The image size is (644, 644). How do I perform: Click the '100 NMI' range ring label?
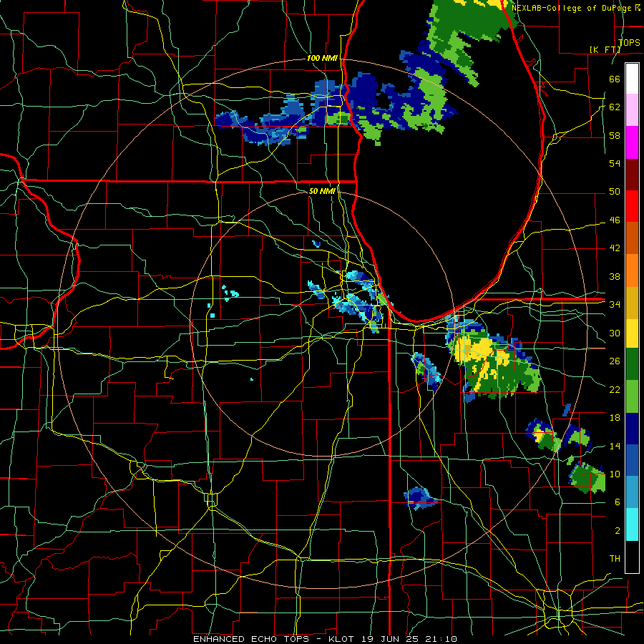pos(322,59)
